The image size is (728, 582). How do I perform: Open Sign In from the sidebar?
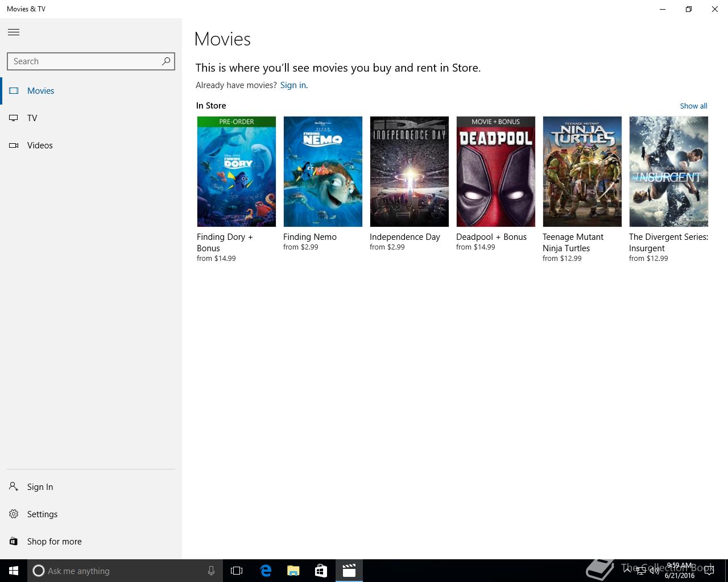tap(40, 487)
